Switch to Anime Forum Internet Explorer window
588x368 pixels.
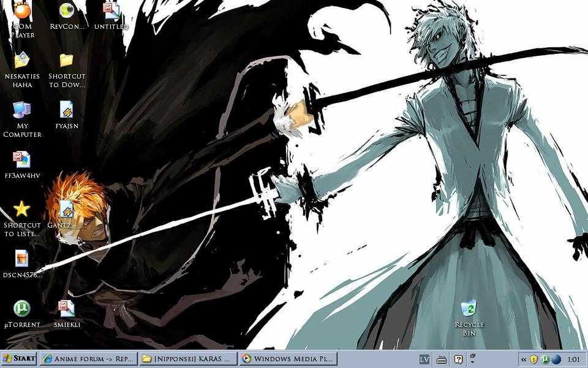click(88, 359)
